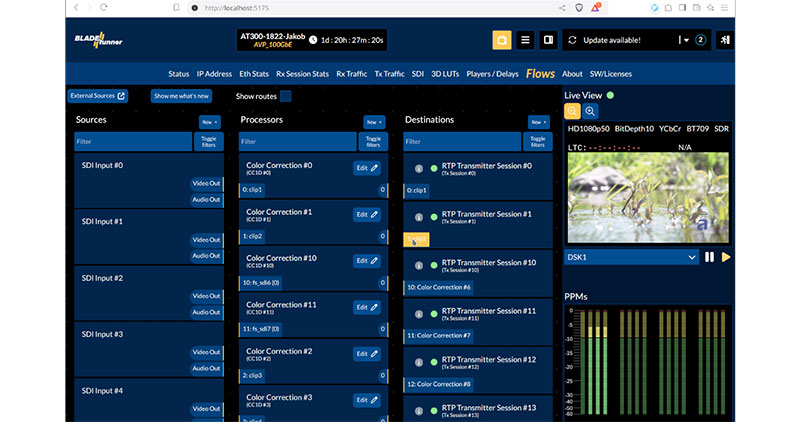Toggle filters in the Sources column
The image size is (800, 422).
tap(209, 142)
